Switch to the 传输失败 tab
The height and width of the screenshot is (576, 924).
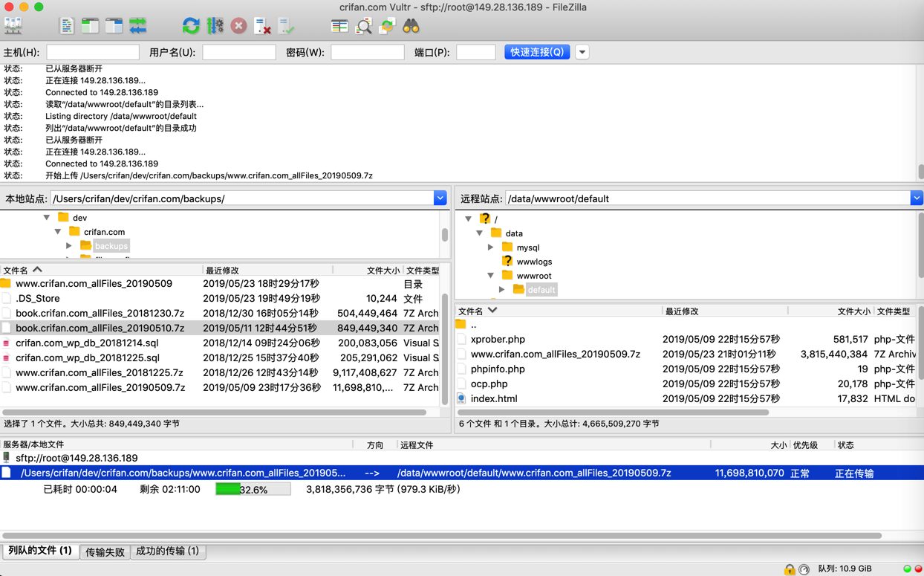[x=105, y=551]
